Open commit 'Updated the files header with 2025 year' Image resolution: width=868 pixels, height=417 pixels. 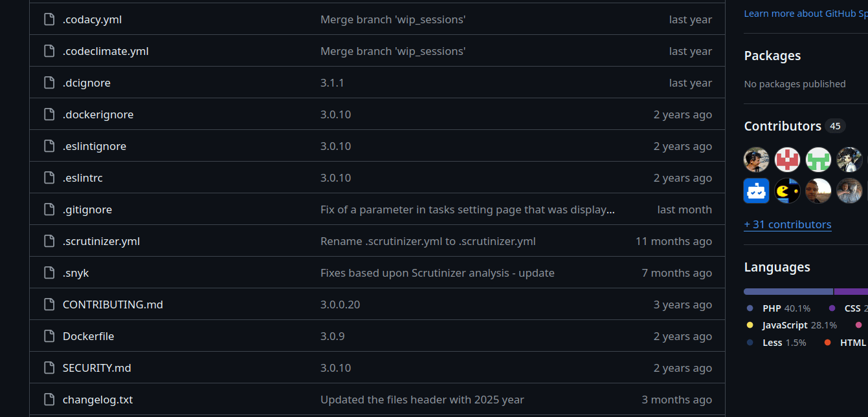pyautogui.click(x=422, y=400)
